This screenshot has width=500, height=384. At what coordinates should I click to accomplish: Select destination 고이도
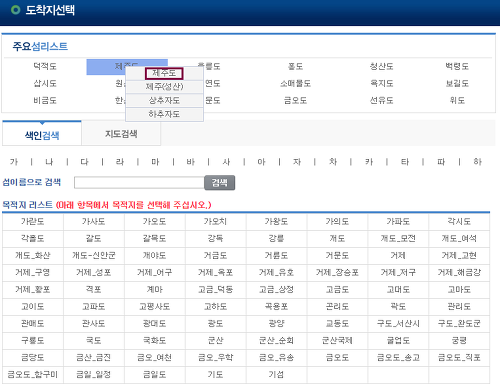33,307
